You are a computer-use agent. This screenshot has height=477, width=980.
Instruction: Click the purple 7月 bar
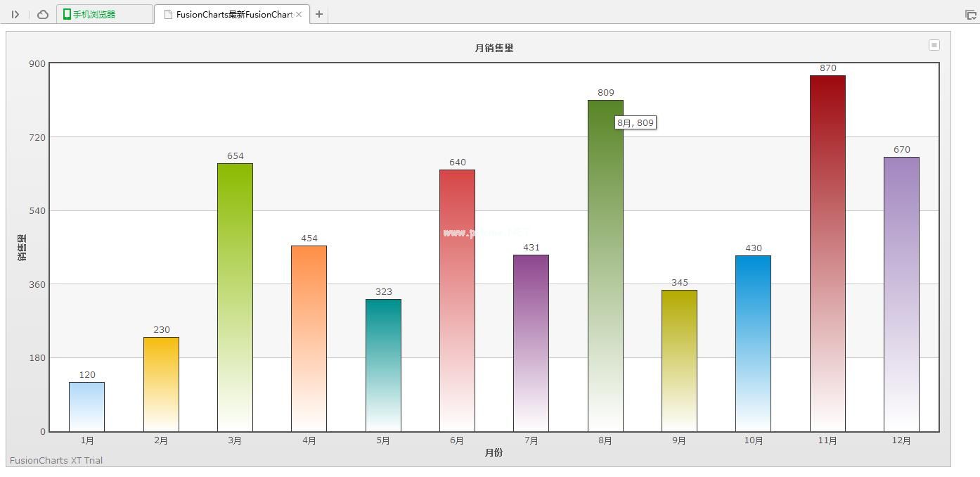(x=531, y=343)
